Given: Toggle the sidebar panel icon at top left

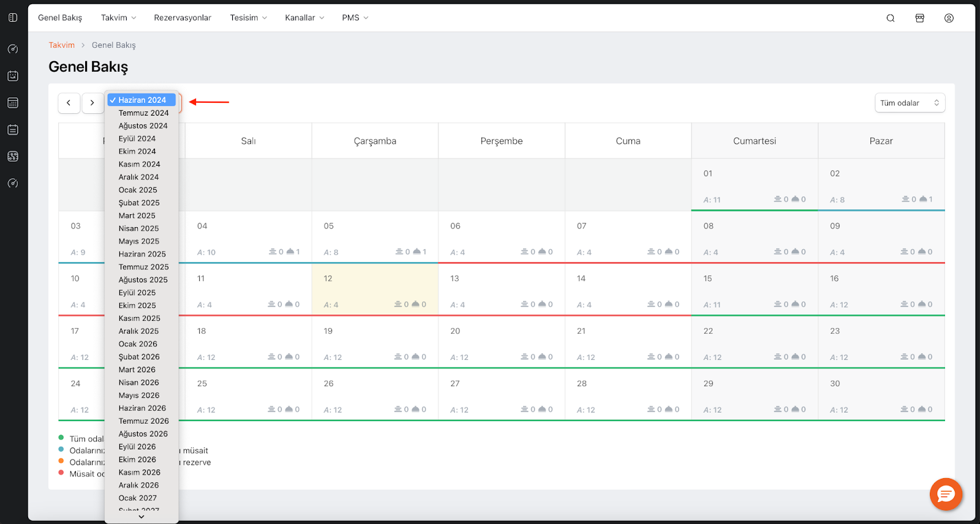Looking at the screenshot, I should (13, 18).
